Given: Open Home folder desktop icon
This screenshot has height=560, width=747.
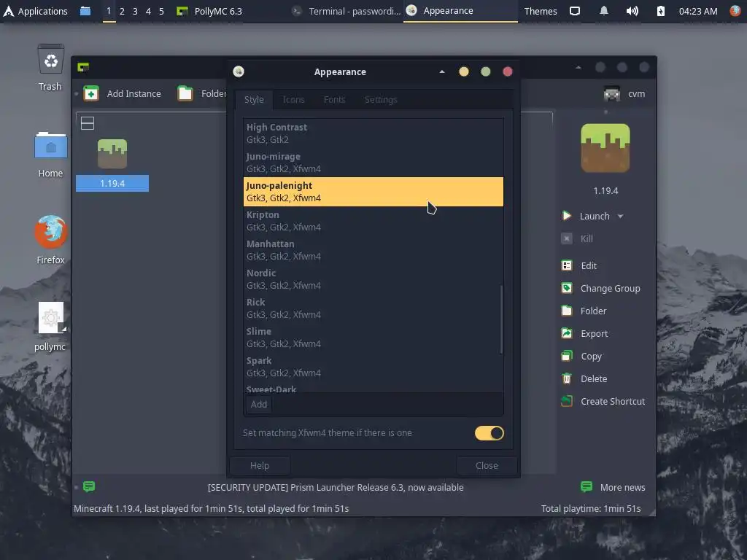Looking at the screenshot, I should pos(50,146).
